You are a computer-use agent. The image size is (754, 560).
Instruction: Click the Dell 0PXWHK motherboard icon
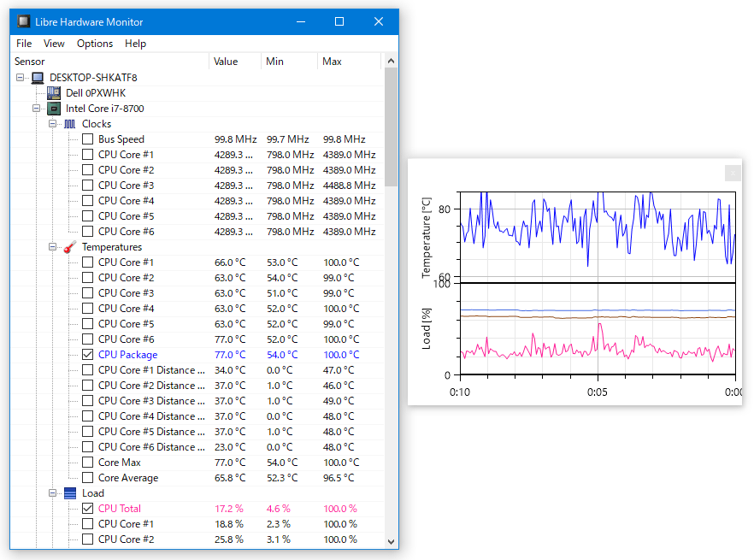(54, 93)
